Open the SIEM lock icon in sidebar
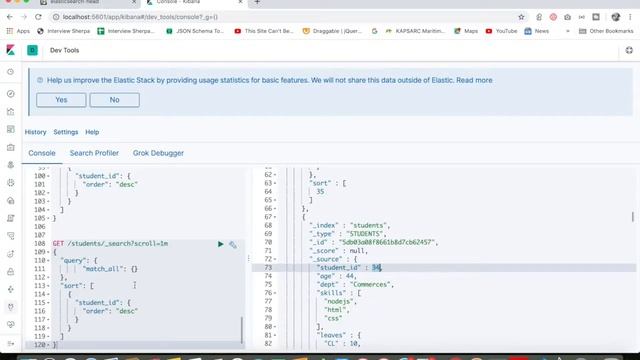640x360 pixels. tap(11, 271)
